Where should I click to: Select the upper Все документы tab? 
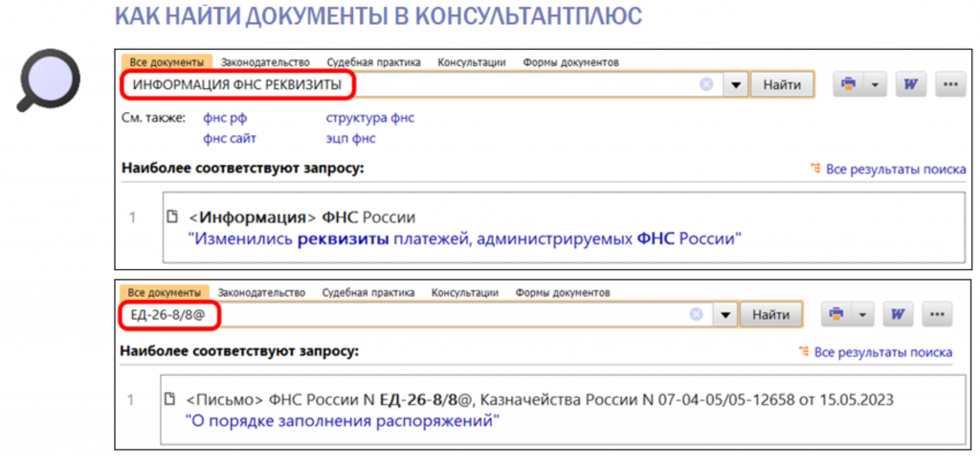(x=167, y=62)
